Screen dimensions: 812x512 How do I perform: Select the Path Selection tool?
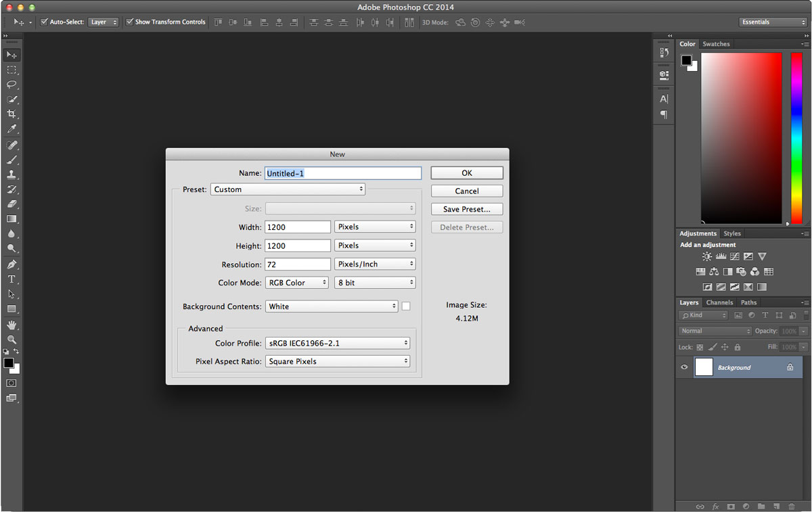pyautogui.click(x=12, y=294)
